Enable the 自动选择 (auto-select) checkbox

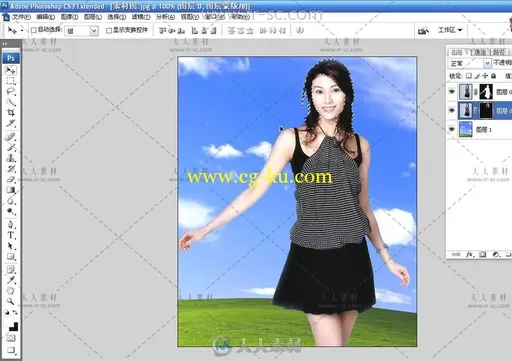34,30
